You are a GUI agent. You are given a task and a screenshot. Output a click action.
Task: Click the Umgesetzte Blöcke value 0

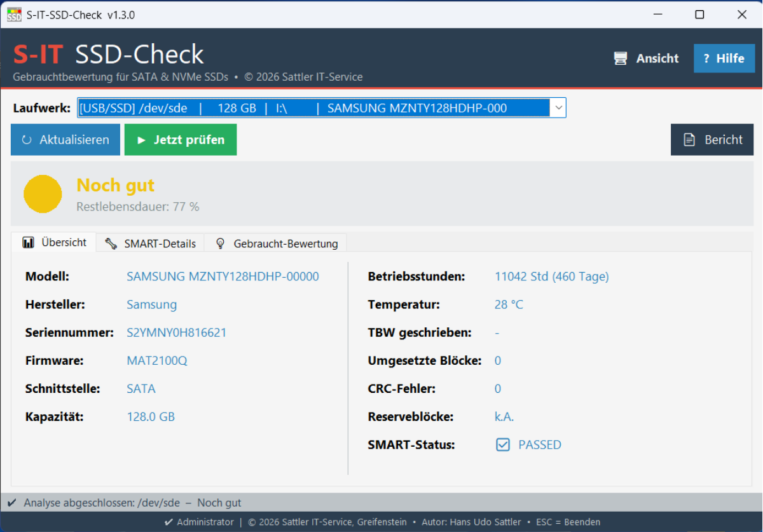click(x=498, y=360)
